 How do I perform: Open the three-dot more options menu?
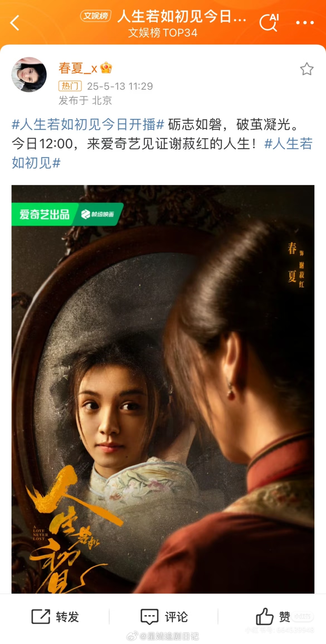(x=305, y=23)
